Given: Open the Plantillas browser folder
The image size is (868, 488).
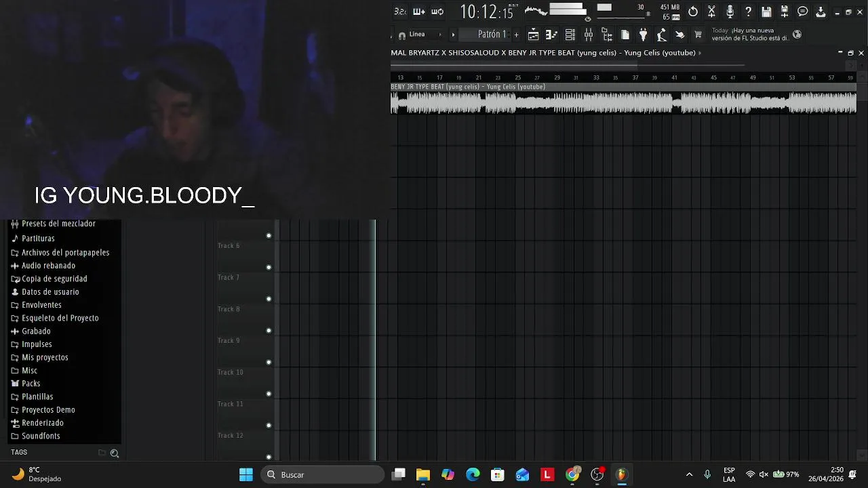Looking at the screenshot, I should pyautogui.click(x=32, y=396).
